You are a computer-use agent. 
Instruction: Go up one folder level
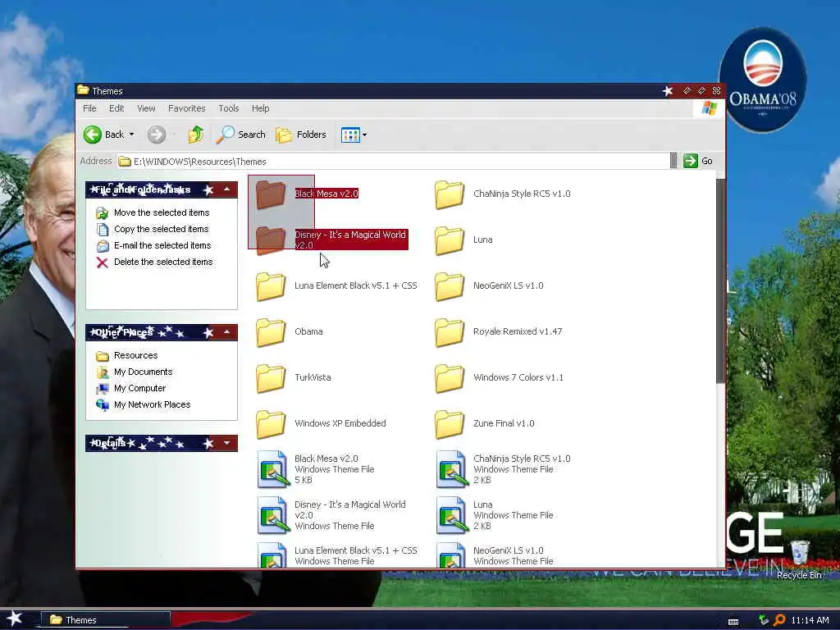click(x=195, y=135)
